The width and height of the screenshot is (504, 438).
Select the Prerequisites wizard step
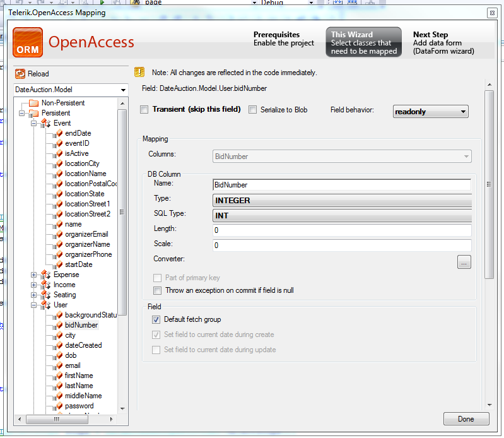coord(283,39)
